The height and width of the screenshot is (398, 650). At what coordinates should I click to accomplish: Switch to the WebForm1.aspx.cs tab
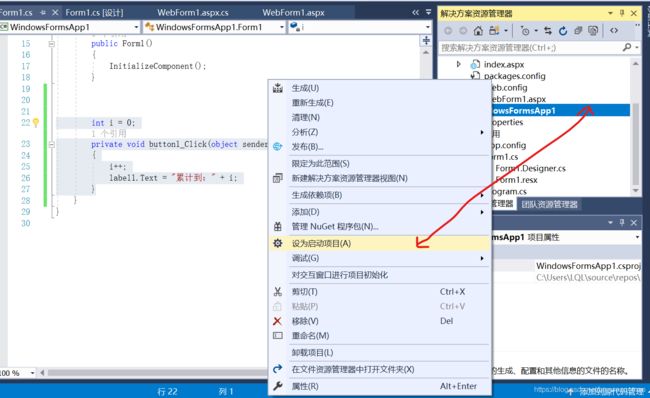point(193,12)
